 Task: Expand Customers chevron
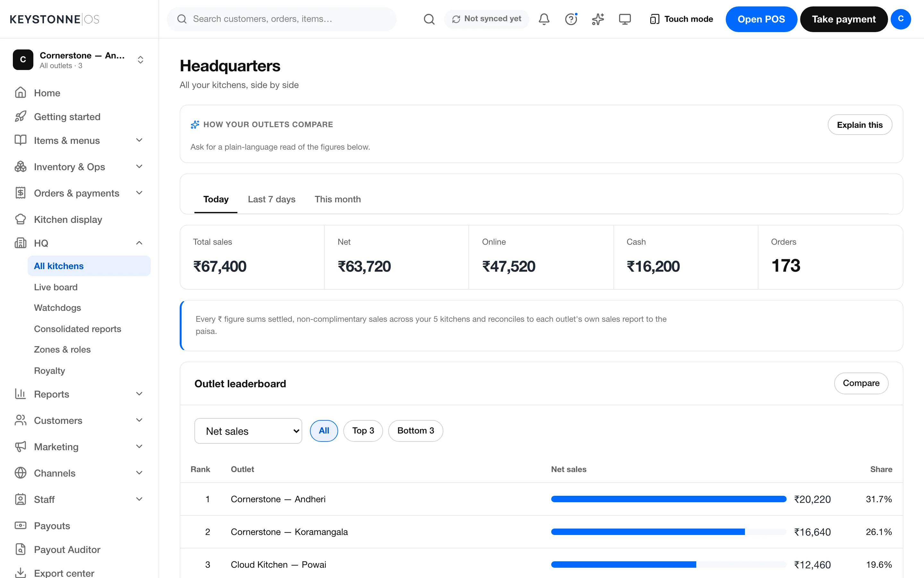click(x=139, y=421)
